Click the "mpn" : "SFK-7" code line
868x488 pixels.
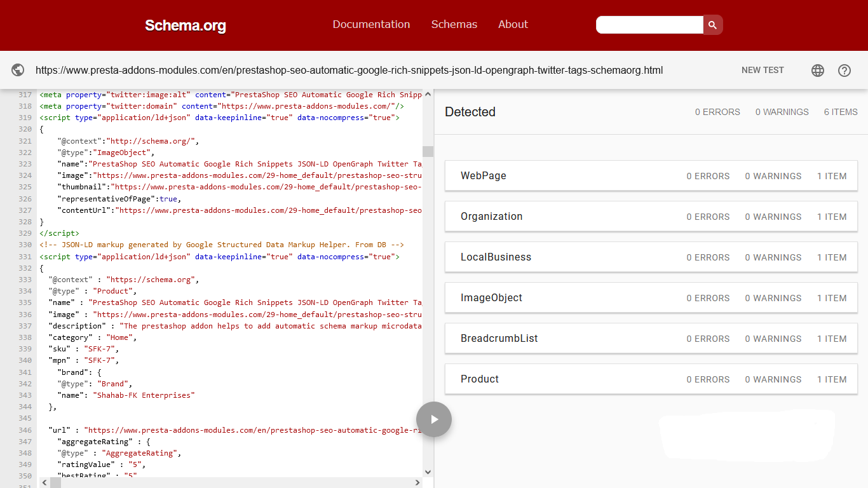[x=83, y=360]
